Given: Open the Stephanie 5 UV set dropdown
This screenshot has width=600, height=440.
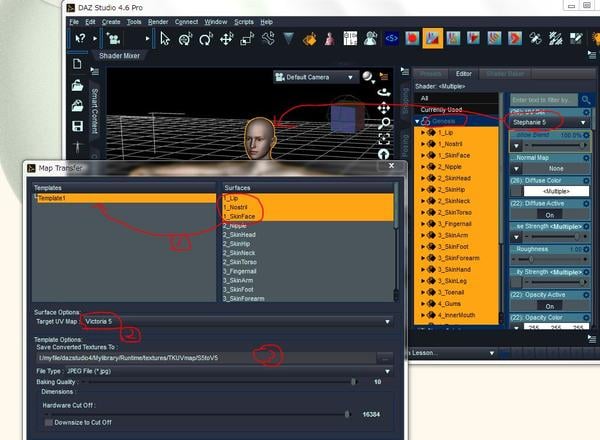Looking at the screenshot, I should pyautogui.click(x=549, y=122).
